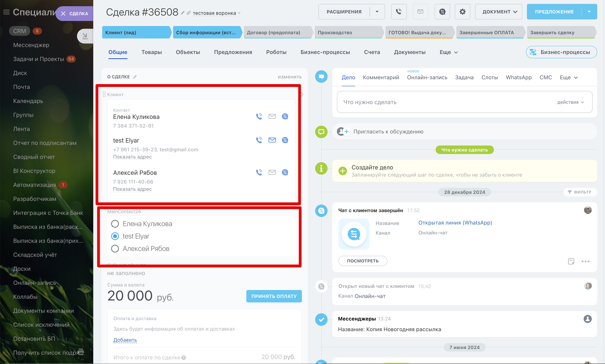Click Показать адрес link under test Elyar
The width and height of the screenshot is (605, 364).
coord(132,157)
